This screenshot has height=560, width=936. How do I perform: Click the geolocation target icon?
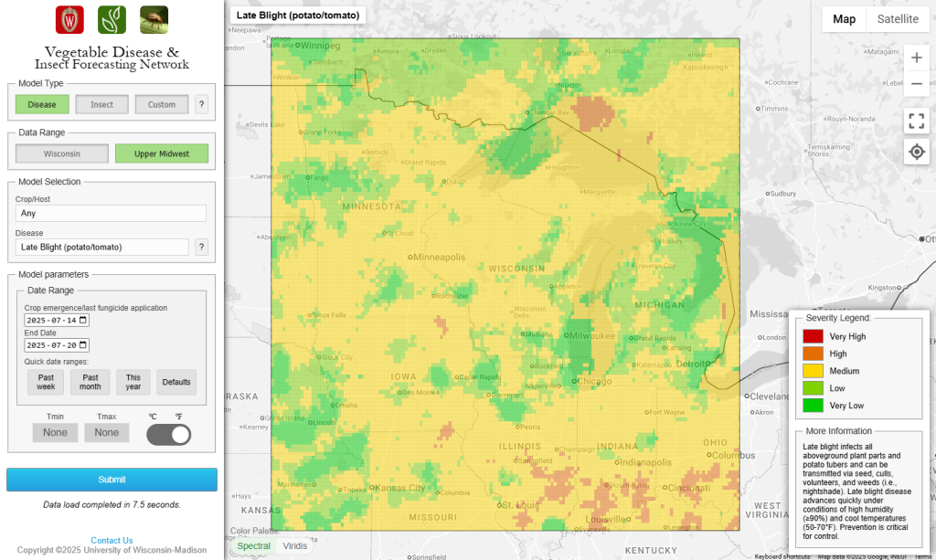(917, 152)
